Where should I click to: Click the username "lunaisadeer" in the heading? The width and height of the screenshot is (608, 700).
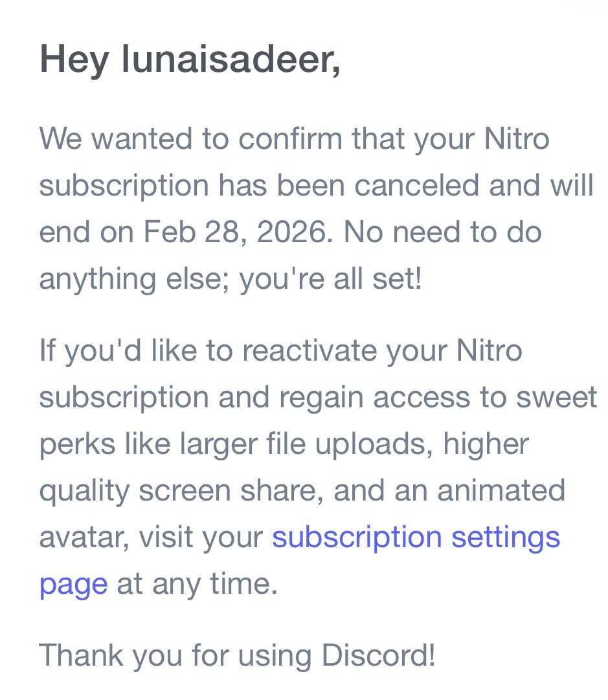point(230,59)
